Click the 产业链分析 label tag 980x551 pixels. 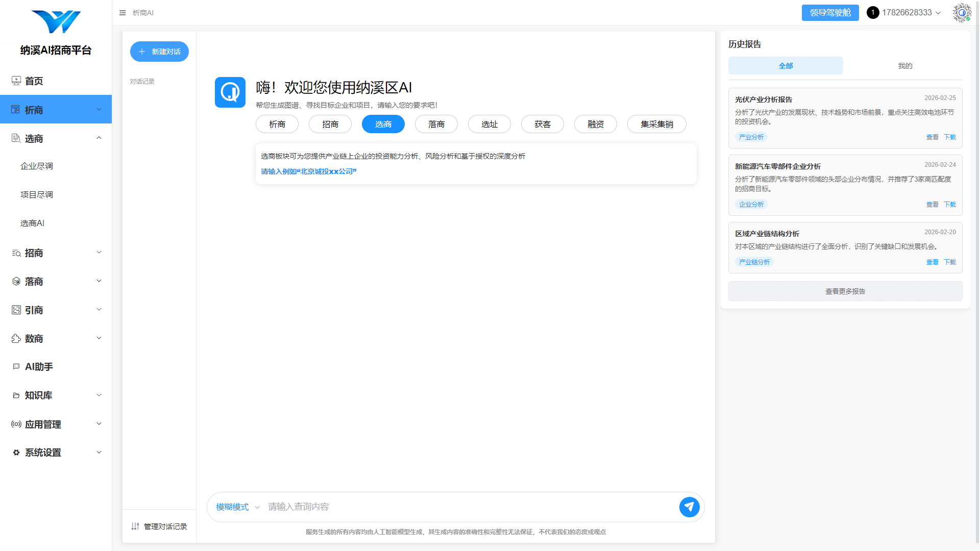(754, 262)
